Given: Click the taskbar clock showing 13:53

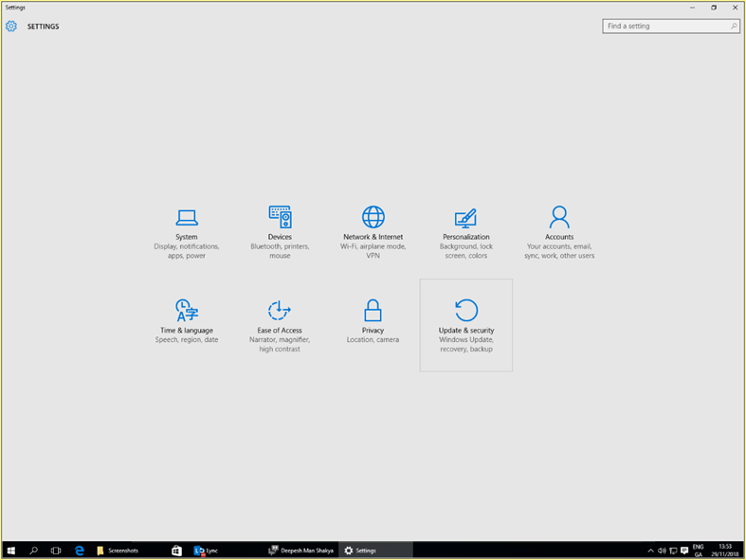Looking at the screenshot, I should (724, 551).
